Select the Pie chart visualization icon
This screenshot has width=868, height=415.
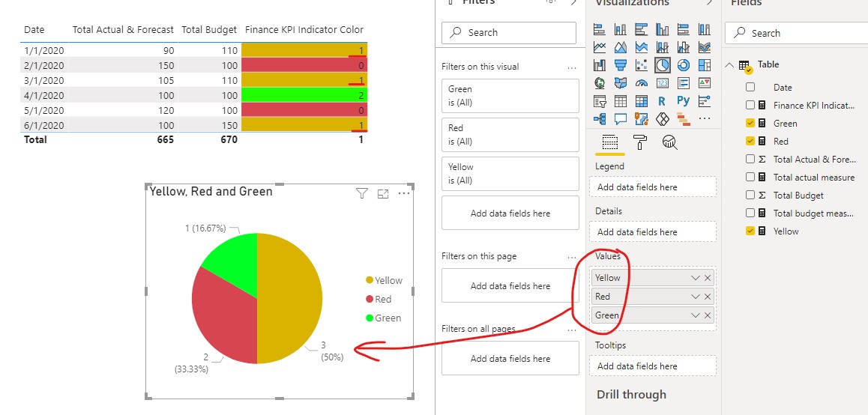(663, 65)
